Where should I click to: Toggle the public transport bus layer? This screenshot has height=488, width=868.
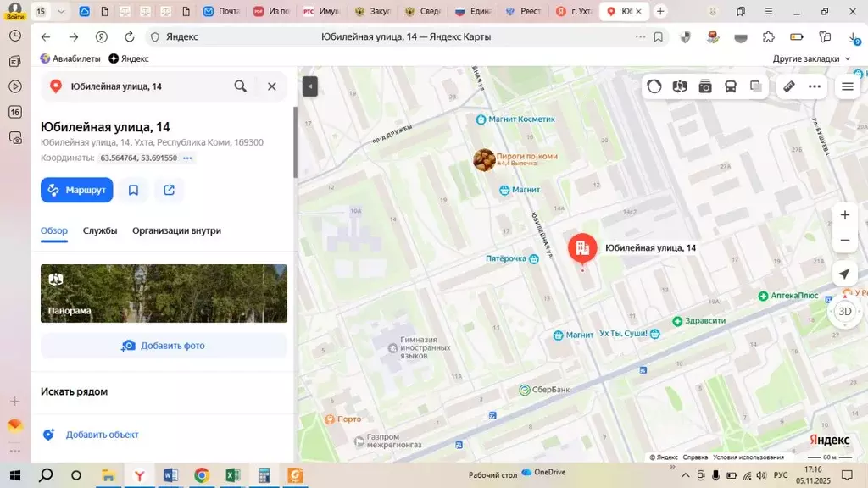(x=730, y=86)
